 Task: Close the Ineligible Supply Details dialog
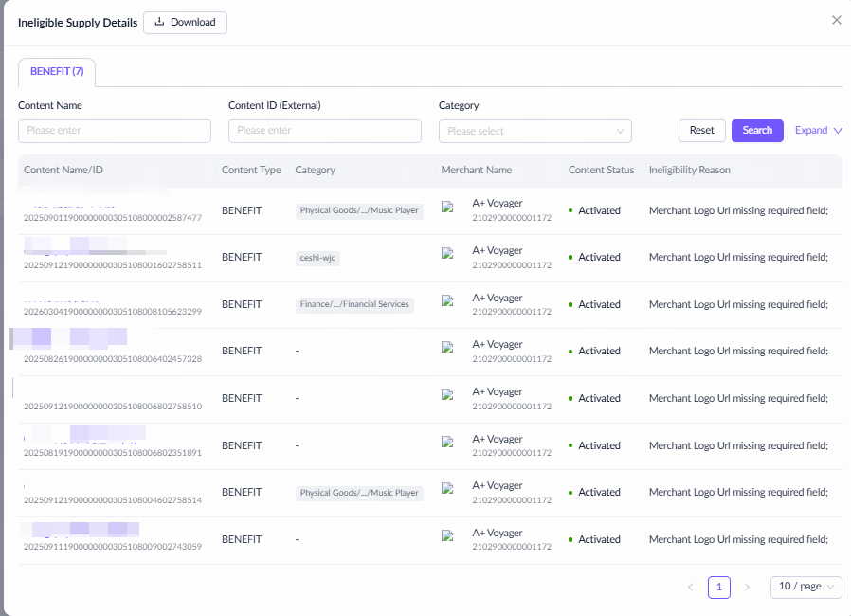(x=836, y=20)
